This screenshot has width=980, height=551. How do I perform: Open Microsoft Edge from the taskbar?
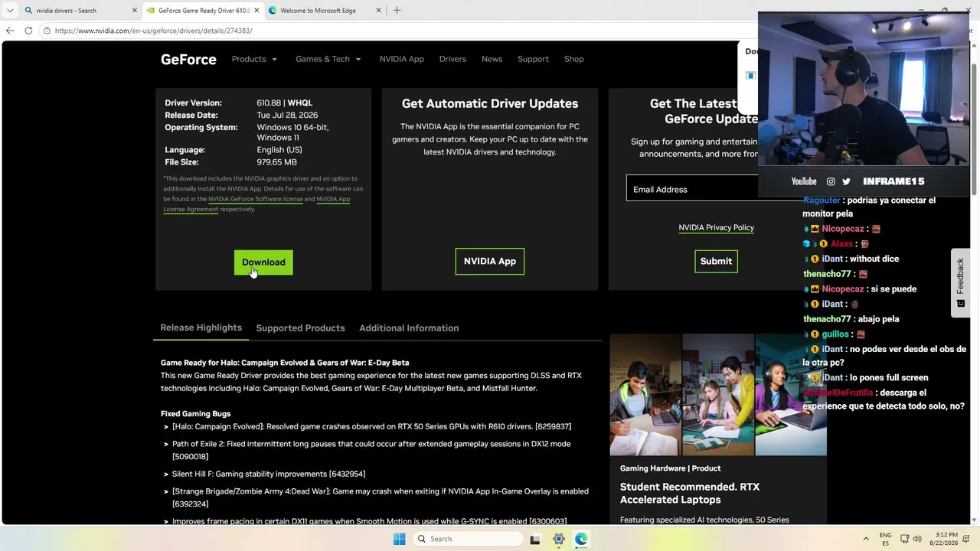tap(582, 539)
